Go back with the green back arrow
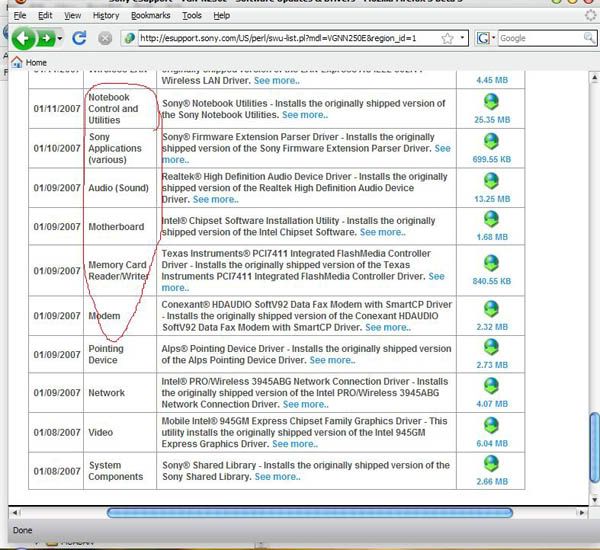 point(23,38)
